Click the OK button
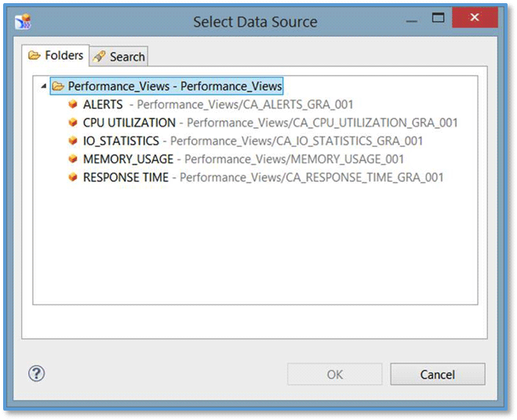This screenshot has height=420, width=517. 335,374
